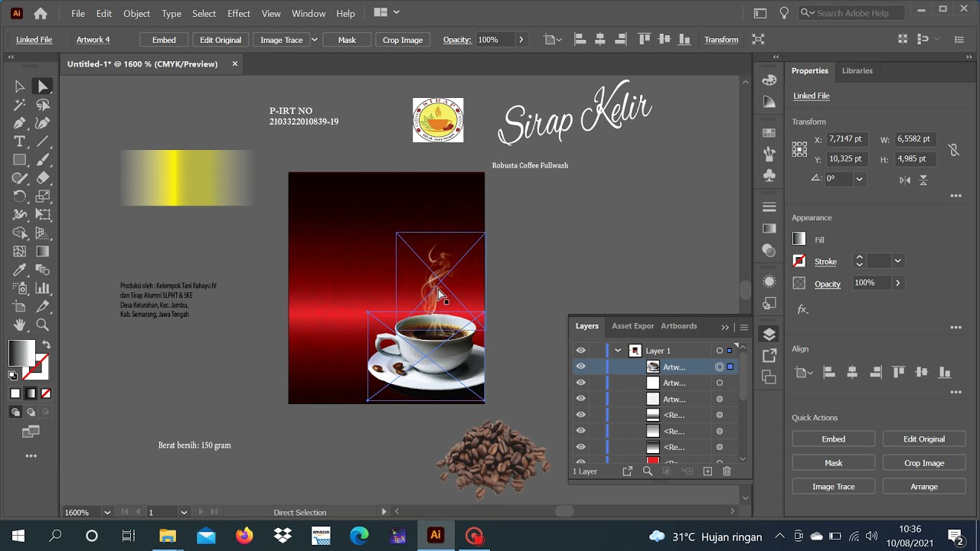Open the Window menu
The width and height of the screenshot is (980, 551).
(309, 14)
